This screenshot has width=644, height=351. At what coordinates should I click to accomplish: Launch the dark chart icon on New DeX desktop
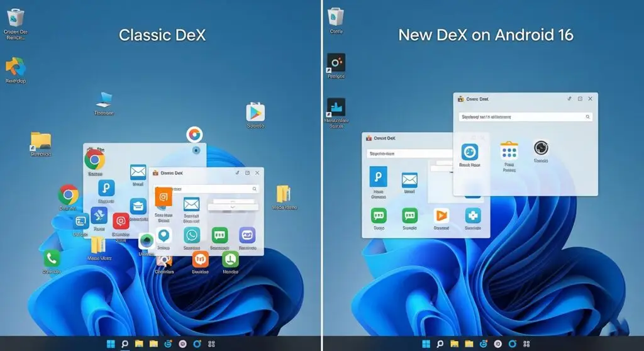(336, 108)
